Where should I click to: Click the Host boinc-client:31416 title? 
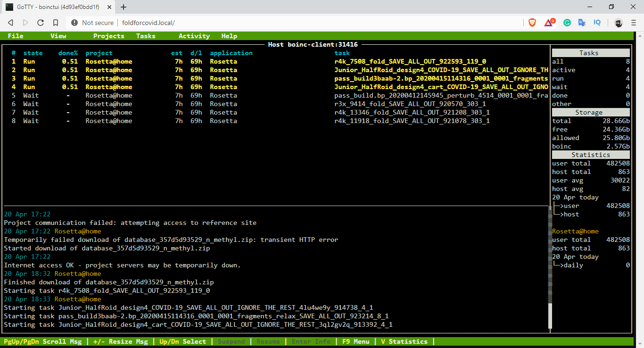pos(313,44)
